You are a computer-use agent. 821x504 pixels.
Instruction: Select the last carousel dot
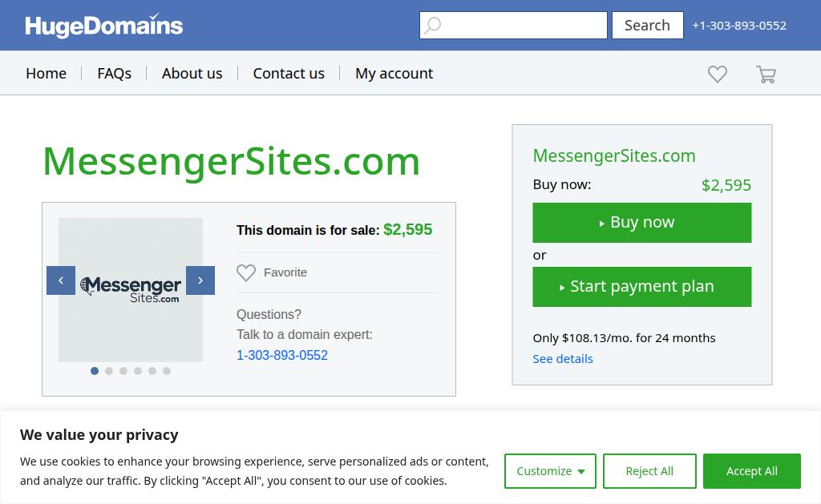pos(167,371)
